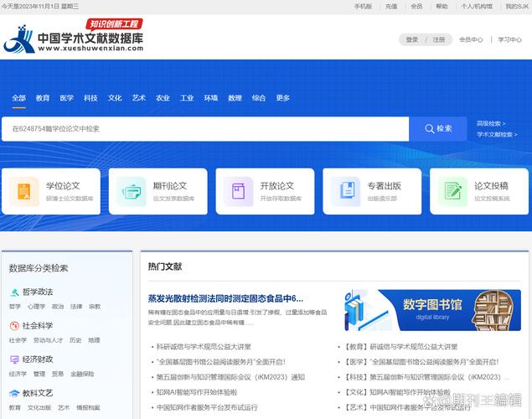
Task: Open the 期刊论文 card title
Action: (x=170, y=186)
